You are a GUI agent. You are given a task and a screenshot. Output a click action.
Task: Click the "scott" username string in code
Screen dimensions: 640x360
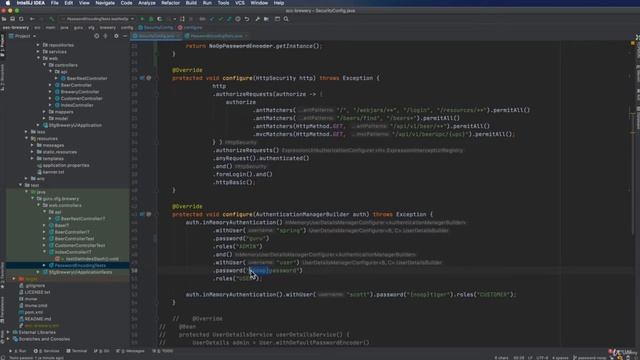pyautogui.click(x=357, y=294)
